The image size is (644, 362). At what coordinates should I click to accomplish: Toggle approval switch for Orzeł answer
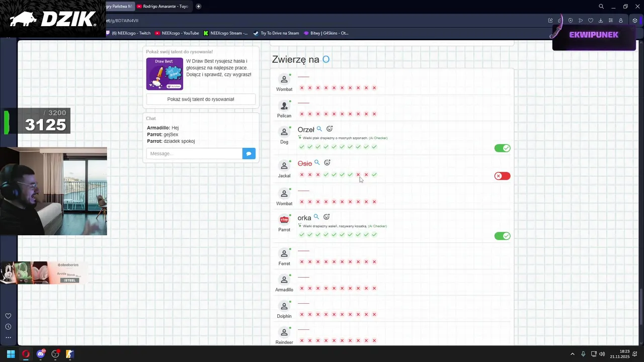[502, 148]
